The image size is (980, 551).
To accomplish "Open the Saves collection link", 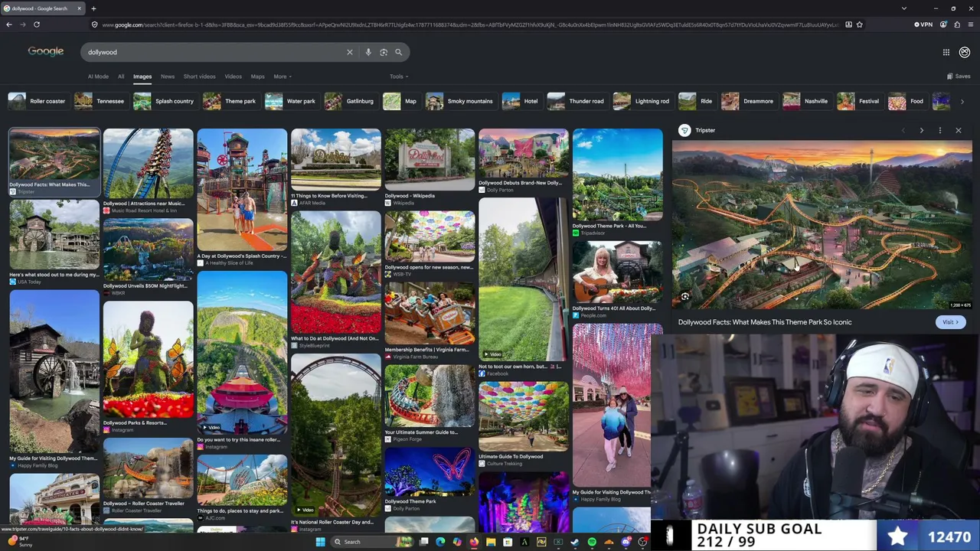I will pos(959,77).
